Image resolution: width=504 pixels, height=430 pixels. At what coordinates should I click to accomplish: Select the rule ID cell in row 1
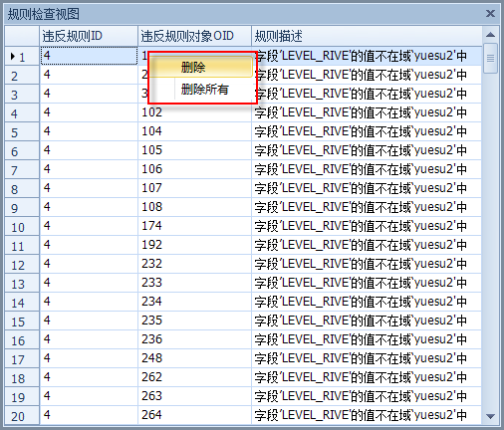[89, 56]
